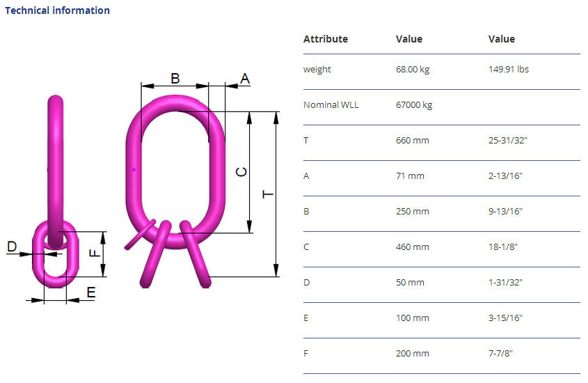Click dimension label C on diagram
Image resolution: width=588 pixels, height=383 pixels.
click(241, 172)
